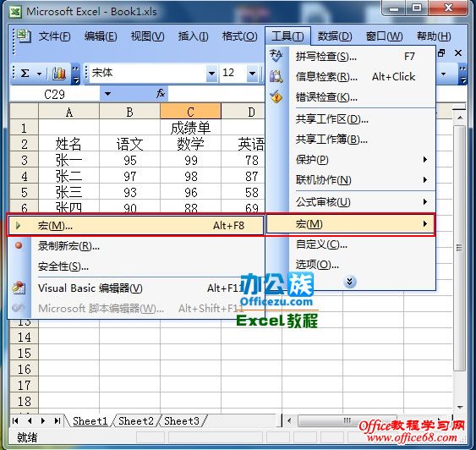Open the 插入(I) menu
This screenshot has height=450, width=476.
(193, 36)
